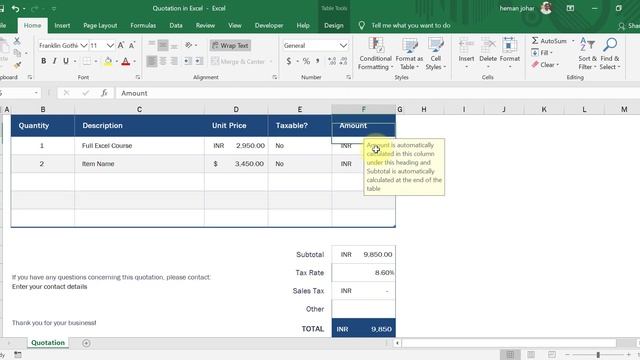This screenshot has width=640, height=360.
Task: Click Merge & Center button
Action: [x=238, y=61]
